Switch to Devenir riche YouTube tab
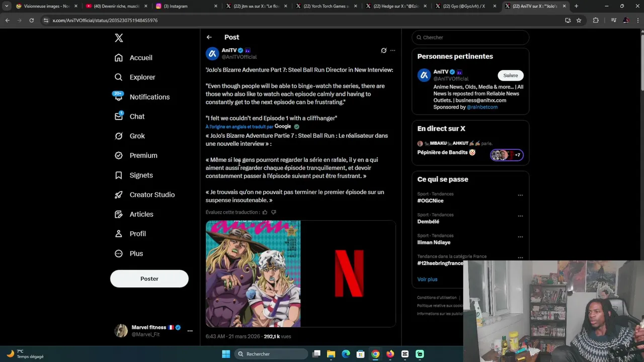The image size is (644, 362). point(116,6)
